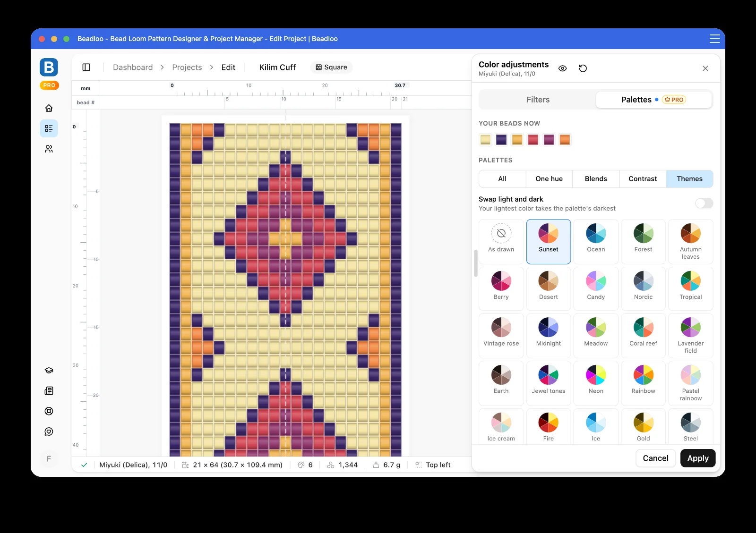Screen dimensions: 756x533
Task: Open the community users sidebar icon
Action: click(49, 149)
